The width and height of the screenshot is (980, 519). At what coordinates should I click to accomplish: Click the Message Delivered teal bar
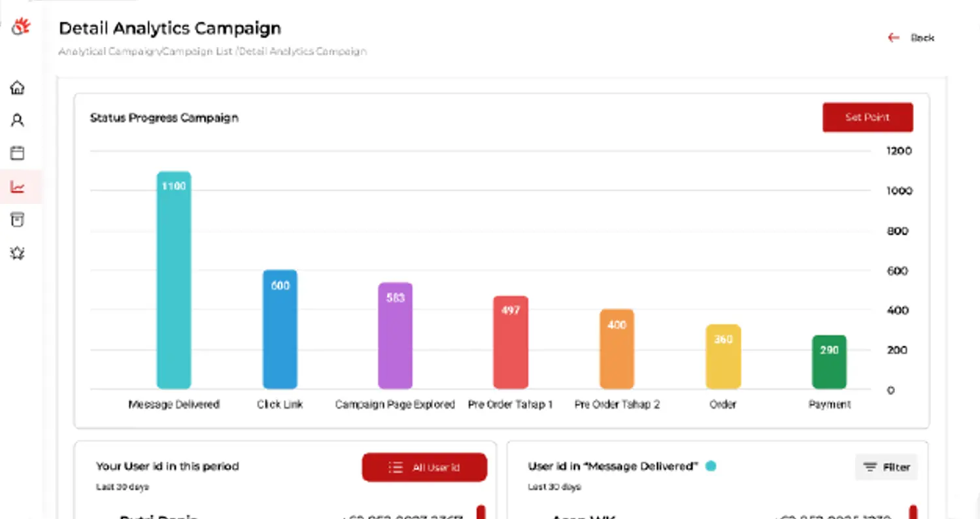click(173, 280)
